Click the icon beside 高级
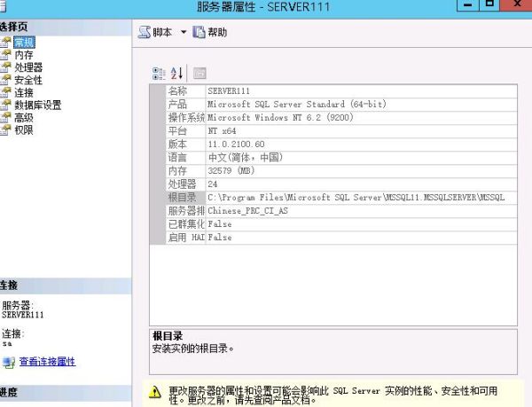This screenshot has width=532, height=407. [5, 117]
